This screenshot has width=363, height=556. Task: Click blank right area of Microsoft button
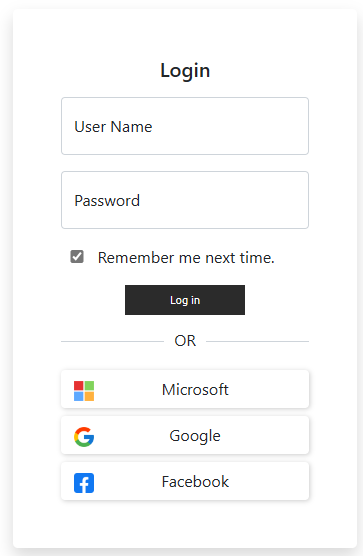pyautogui.click(x=269, y=389)
